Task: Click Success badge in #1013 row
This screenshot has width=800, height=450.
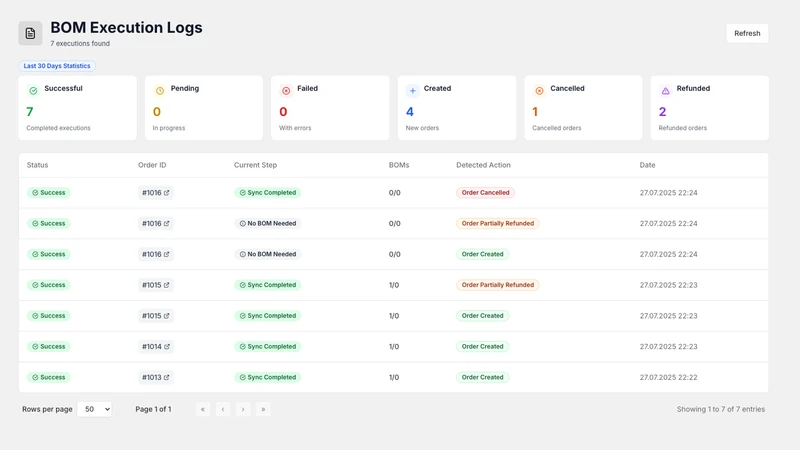Action: coord(48,378)
